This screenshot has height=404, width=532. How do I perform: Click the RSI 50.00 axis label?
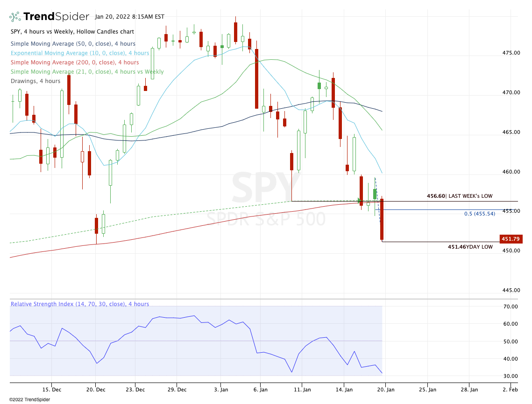[x=511, y=341]
